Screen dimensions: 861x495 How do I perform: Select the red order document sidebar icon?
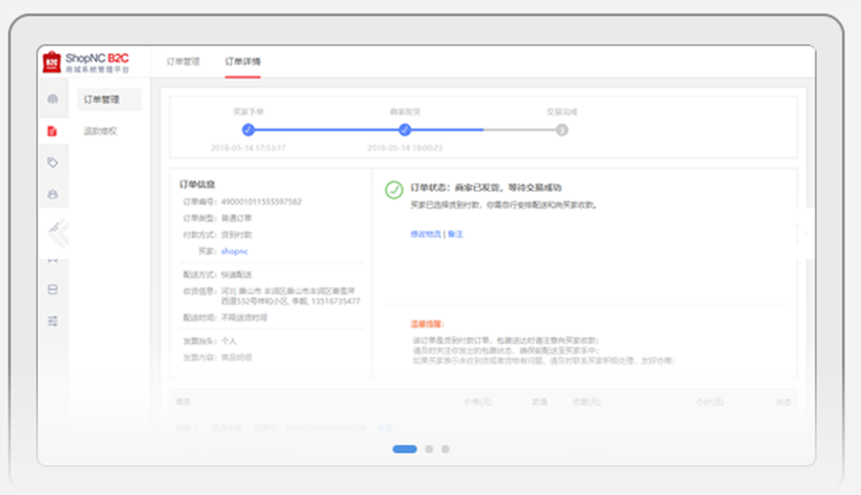[52, 131]
